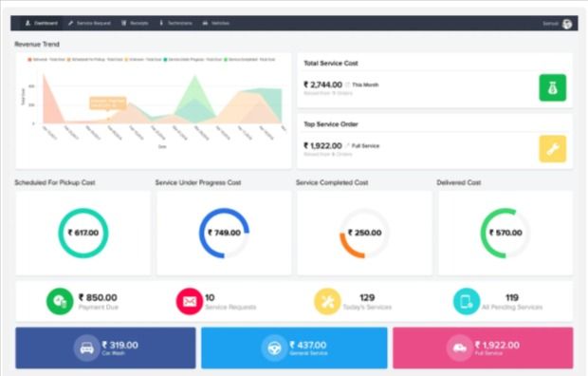Click the Scheduled For Pickup Cost heading
The width and height of the screenshot is (588, 376).
click(55, 182)
